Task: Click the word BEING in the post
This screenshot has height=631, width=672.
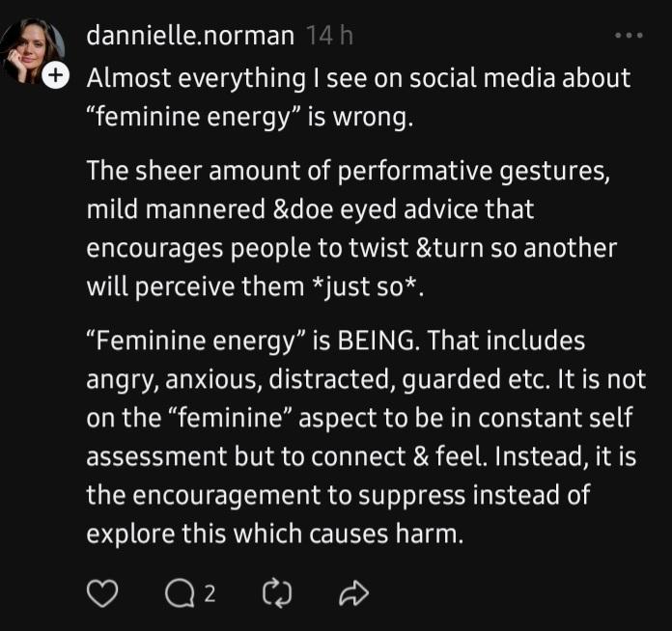Action: [x=376, y=341]
